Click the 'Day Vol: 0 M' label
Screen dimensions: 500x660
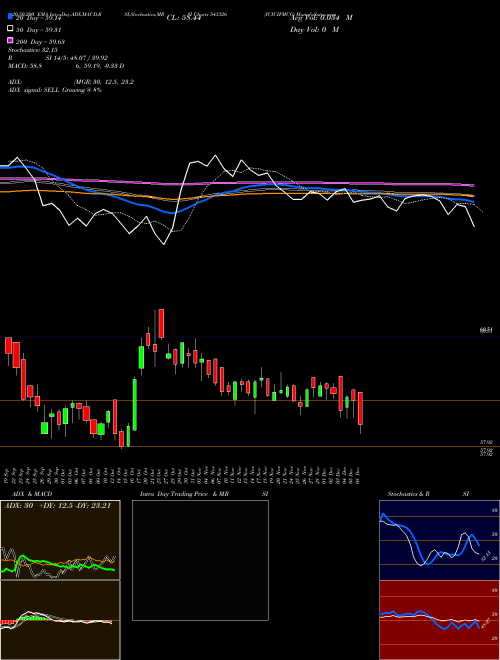(x=314, y=29)
